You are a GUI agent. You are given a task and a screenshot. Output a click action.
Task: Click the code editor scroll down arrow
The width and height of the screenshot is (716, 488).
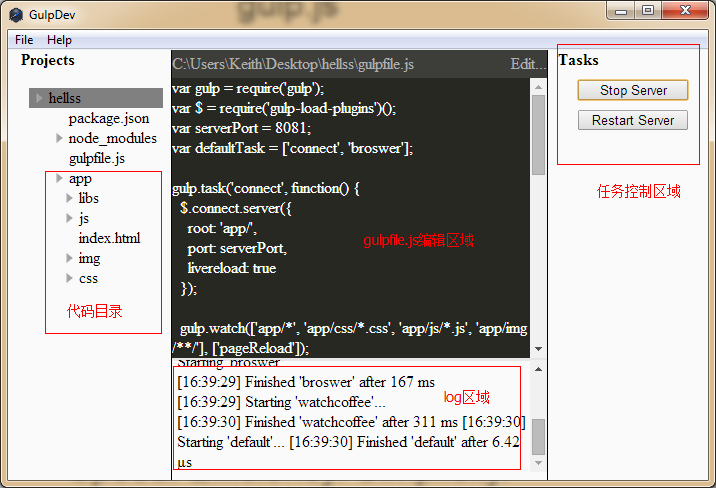538,349
